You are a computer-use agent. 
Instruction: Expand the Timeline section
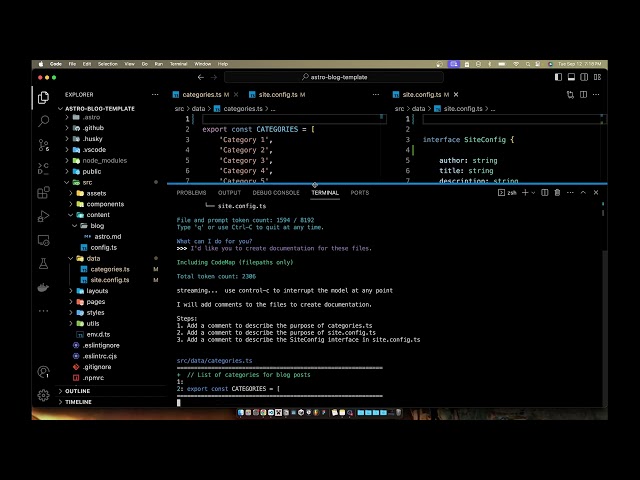coord(78,402)
